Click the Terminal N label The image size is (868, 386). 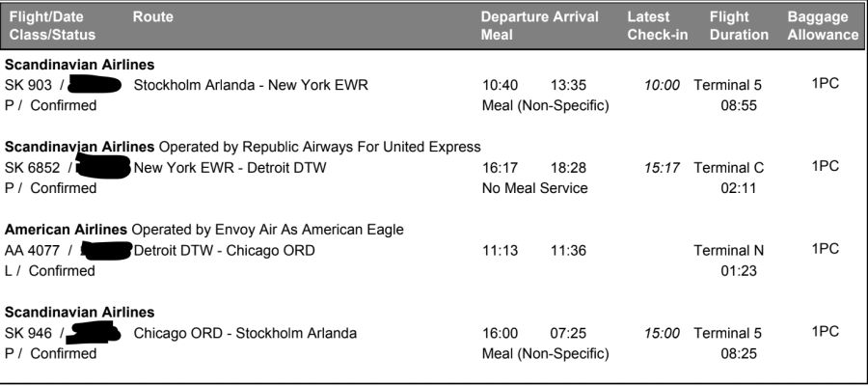pos(728,251)
